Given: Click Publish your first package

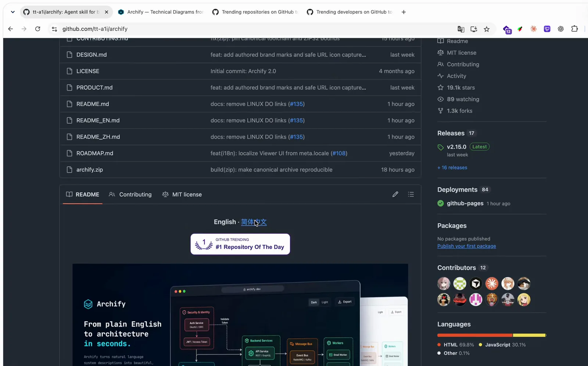Looking at the screenshot, I should pos(466,246).
